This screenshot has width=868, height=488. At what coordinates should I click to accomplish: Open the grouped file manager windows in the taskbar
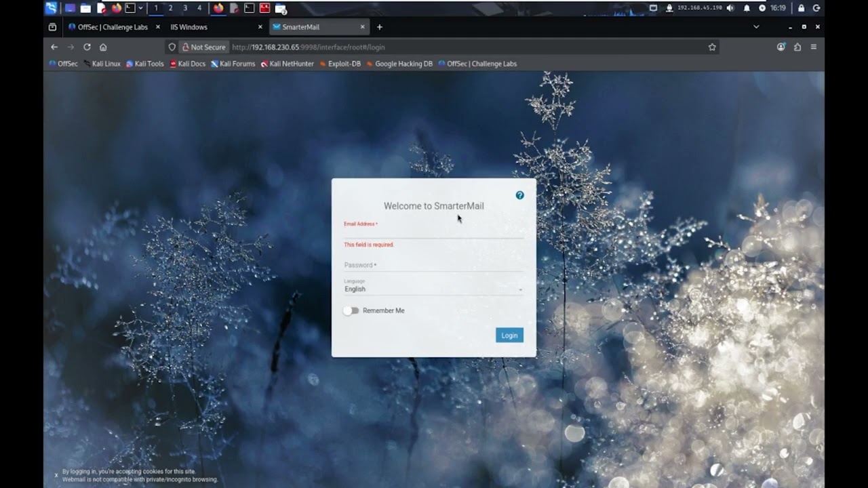click(x=280, y=9)
